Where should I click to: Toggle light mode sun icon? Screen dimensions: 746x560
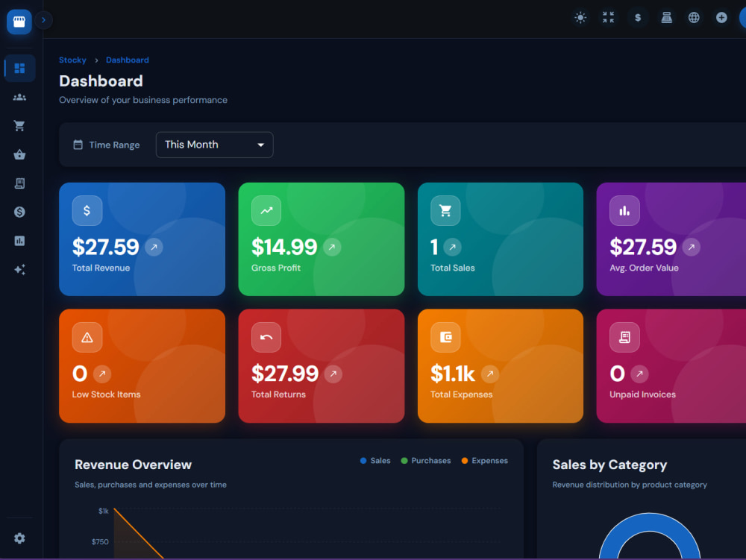point(580,18)
